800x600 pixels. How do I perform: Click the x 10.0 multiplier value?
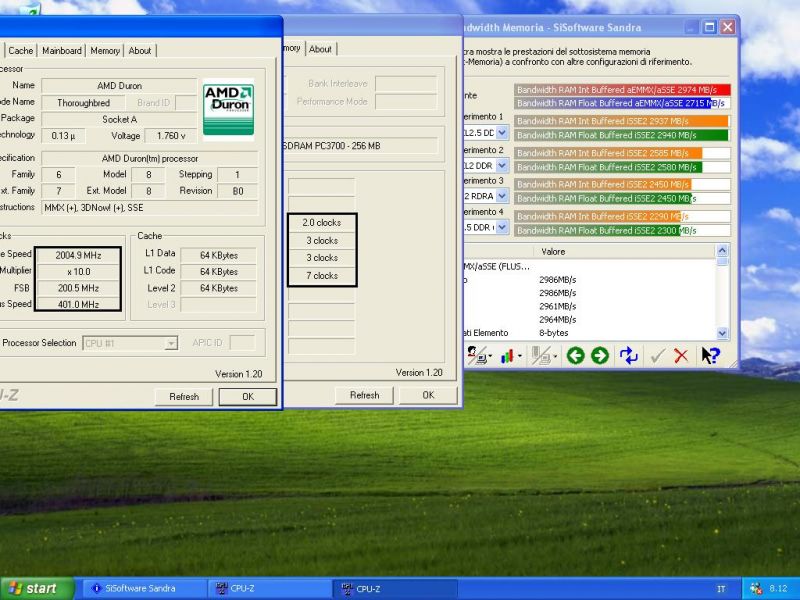78,271
